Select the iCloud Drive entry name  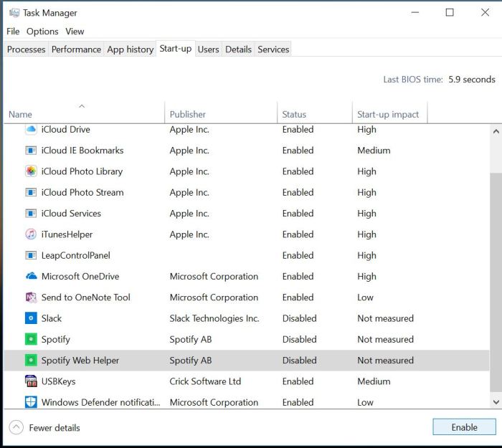pos(66,130)
